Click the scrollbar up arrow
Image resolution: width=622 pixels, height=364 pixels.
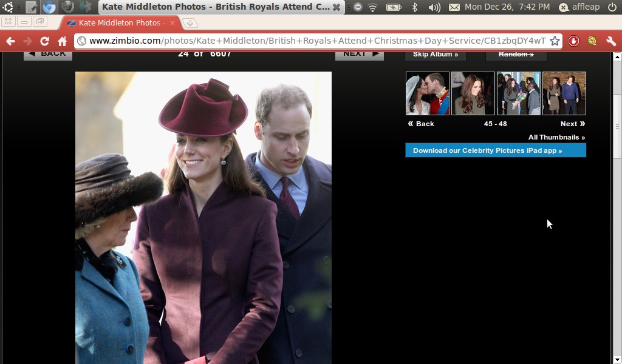[617, 56]
